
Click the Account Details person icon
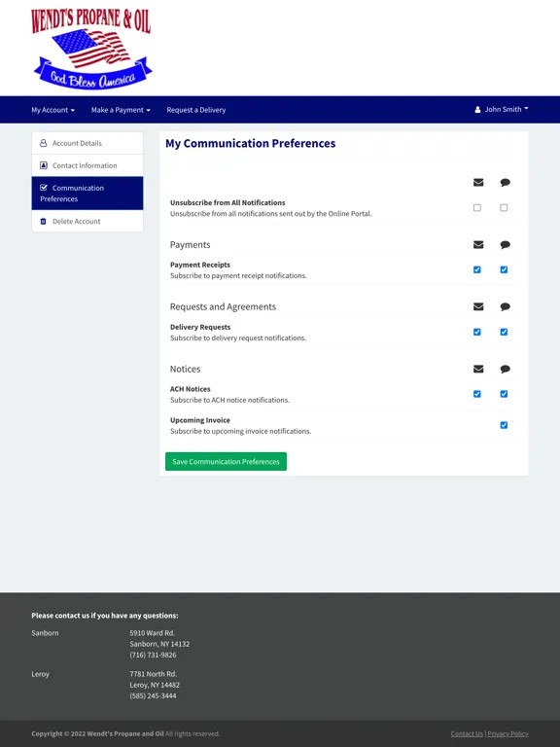44,143
